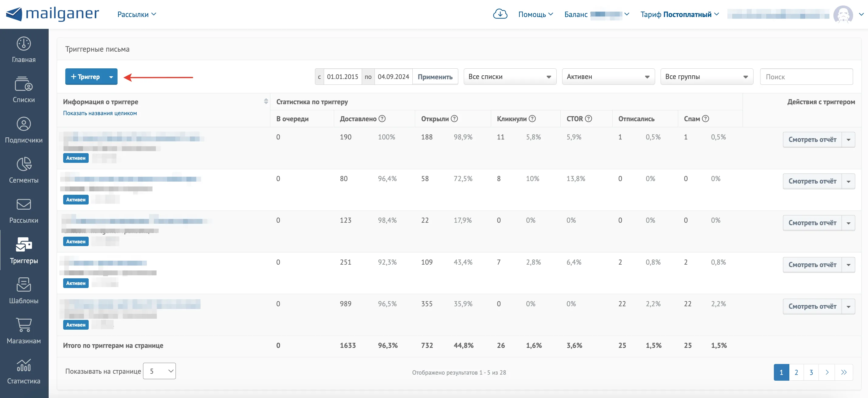This screenshot has height=398, width=868.
Task: Click the Применить date filter button
Action: (435, 77)
